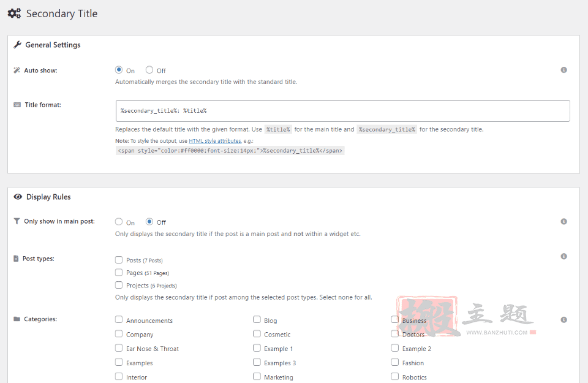Click the %title% code tag in the hint

(x=278, y=130)
